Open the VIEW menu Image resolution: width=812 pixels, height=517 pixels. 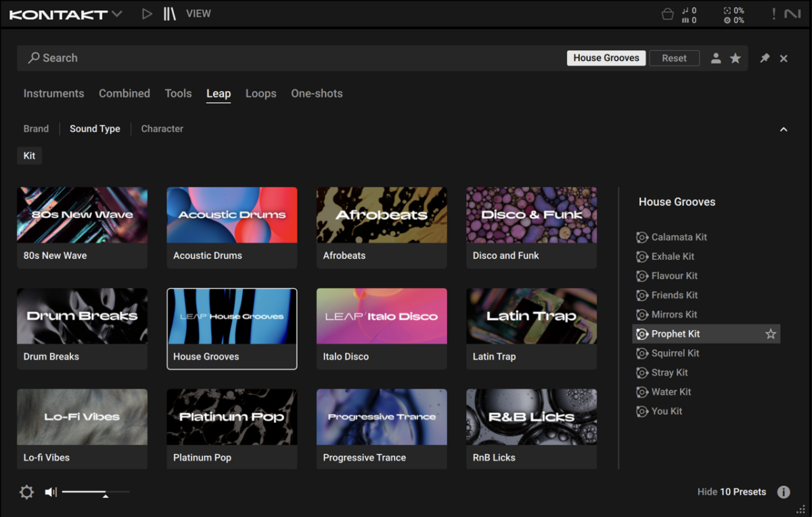(x=198, y=14)
